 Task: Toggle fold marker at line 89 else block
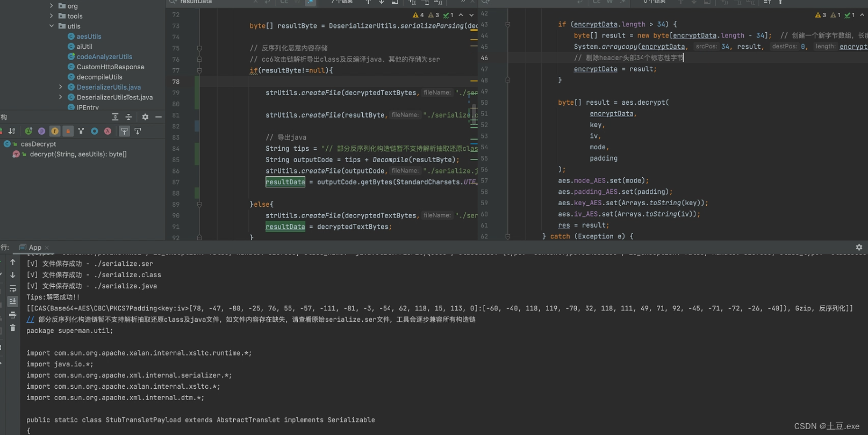point(199,204)
